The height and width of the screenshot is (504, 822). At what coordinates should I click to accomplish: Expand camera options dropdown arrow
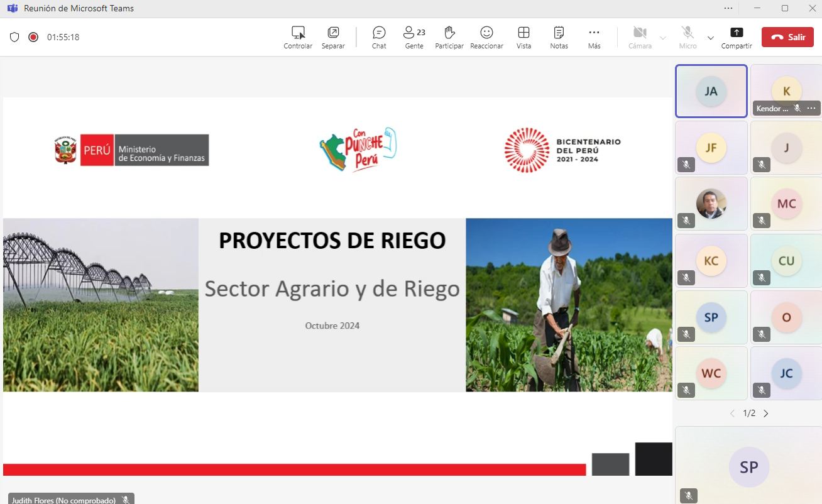click(662, 38)
